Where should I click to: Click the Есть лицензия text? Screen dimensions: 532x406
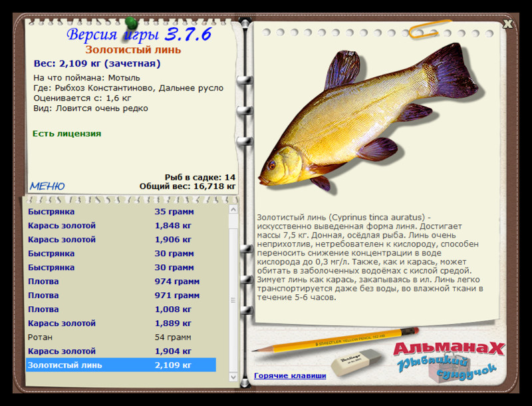click(67, 133)
